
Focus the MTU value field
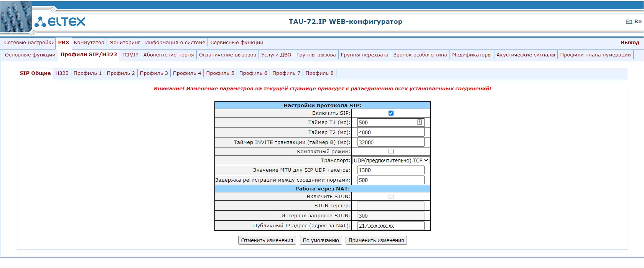click(391, 170)
